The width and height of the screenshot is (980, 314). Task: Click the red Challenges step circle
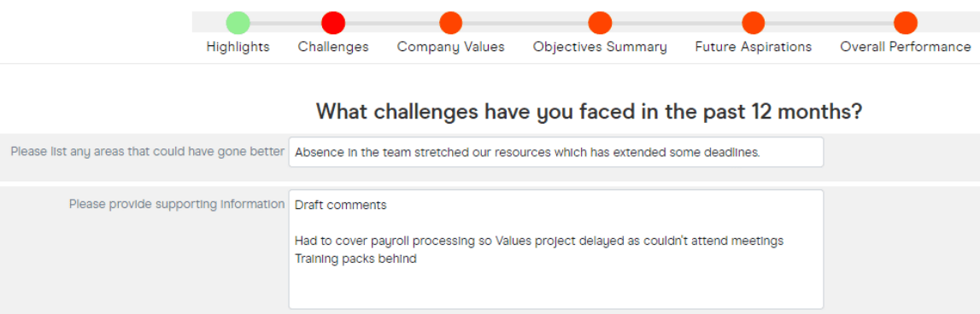[x=333, y=23]
